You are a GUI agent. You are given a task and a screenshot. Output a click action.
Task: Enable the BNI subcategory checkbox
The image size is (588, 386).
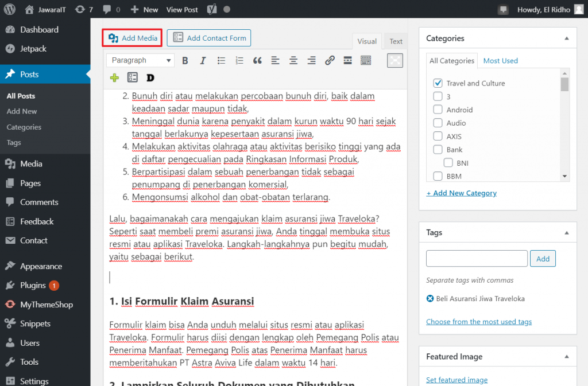448,163
